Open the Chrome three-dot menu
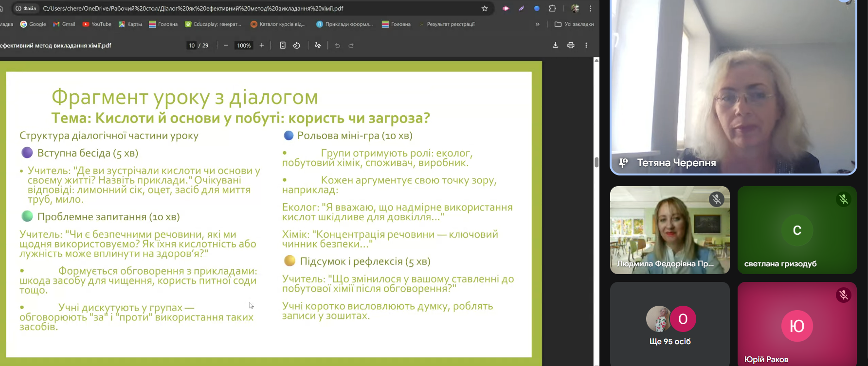 591,8
